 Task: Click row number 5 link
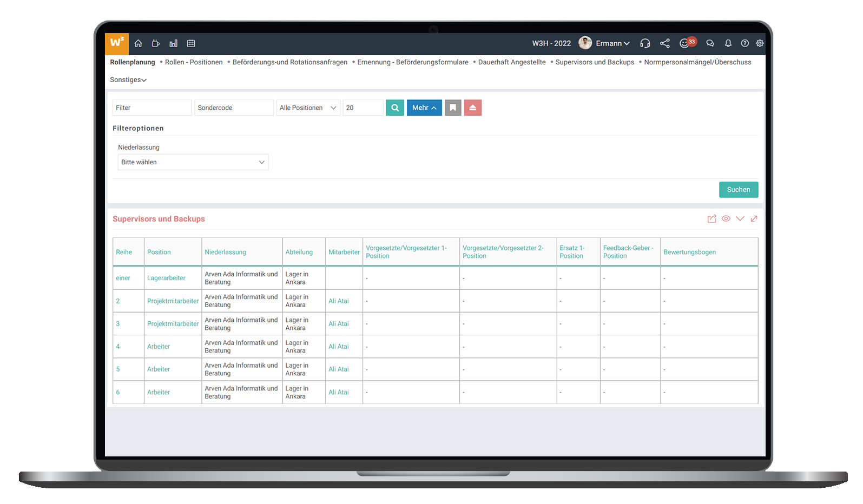point(118,369)
